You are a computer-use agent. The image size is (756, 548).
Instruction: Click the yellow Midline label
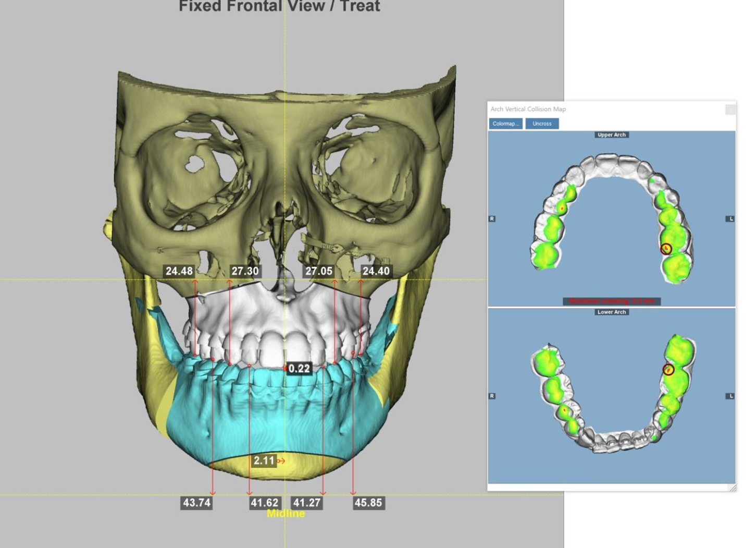286,514
